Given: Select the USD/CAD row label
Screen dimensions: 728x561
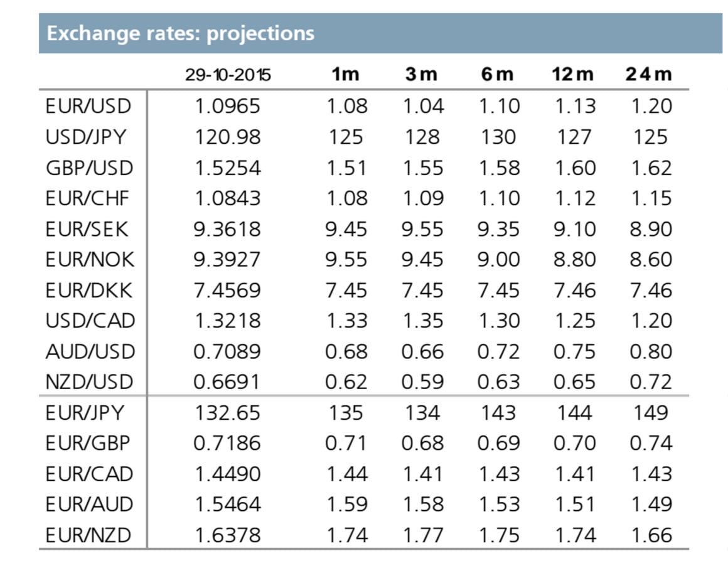Looking at the screenshot, I should coord(90,321).
